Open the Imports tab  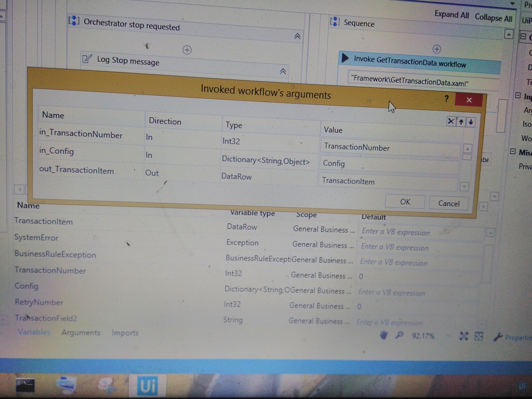coord(125,333)
